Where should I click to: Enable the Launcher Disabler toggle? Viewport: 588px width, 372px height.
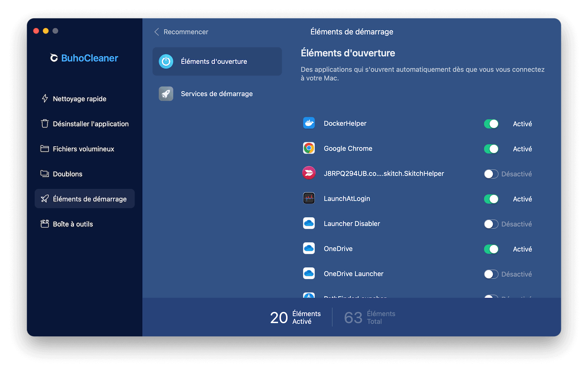491,224
